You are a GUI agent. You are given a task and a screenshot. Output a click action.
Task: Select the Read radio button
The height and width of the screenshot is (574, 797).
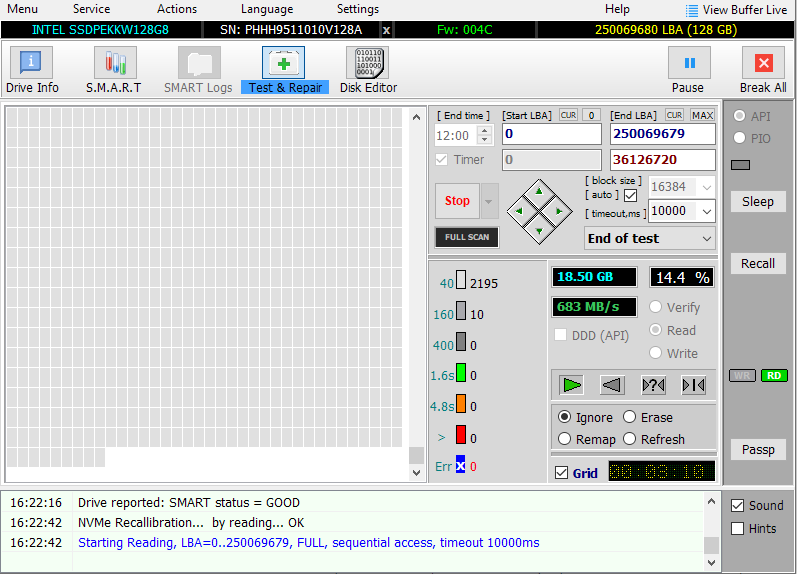click(x=656, y=330)
